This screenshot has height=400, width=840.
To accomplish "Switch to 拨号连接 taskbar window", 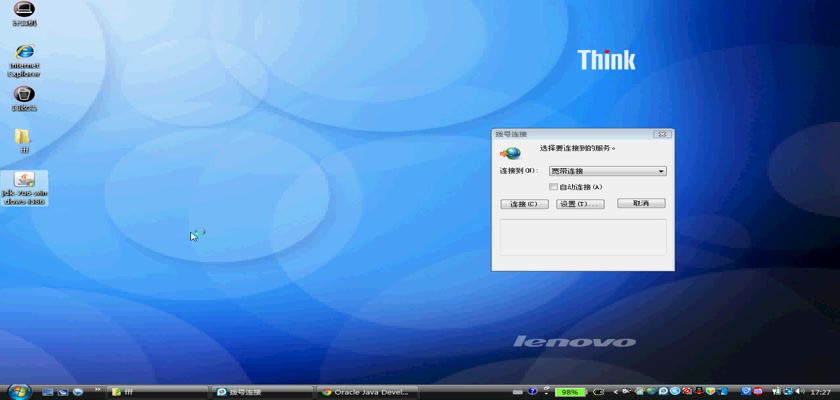I will tap(262, 392).
